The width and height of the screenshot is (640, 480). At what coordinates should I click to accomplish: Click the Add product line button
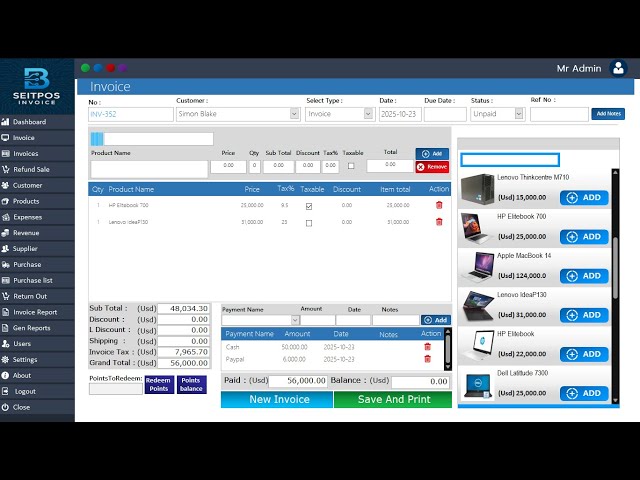pyautogui.click(x=432, y=154)
